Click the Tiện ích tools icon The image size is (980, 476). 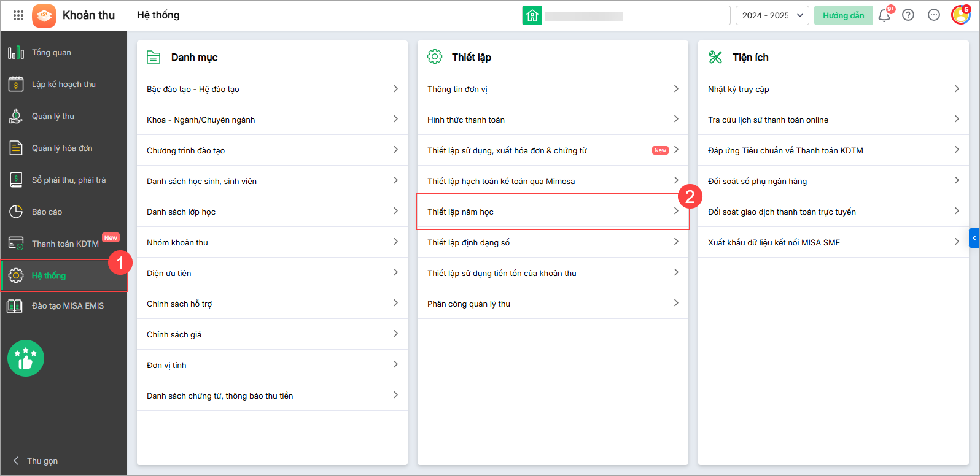click(x=715, y=57)
